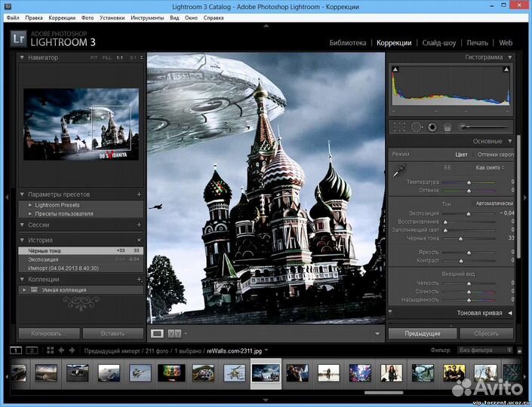This screenshot has height=407, width=532.
Task: Select Цвет treatment mode
Action: [461, 155]
